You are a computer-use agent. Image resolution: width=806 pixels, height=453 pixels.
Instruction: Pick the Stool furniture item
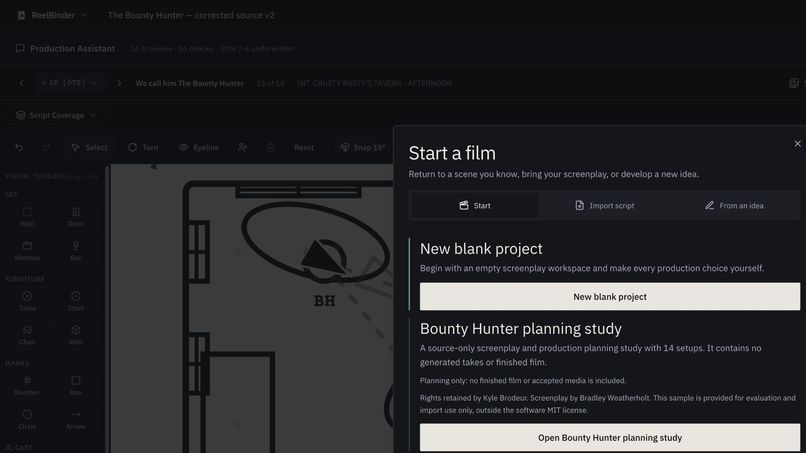point(76,301)
